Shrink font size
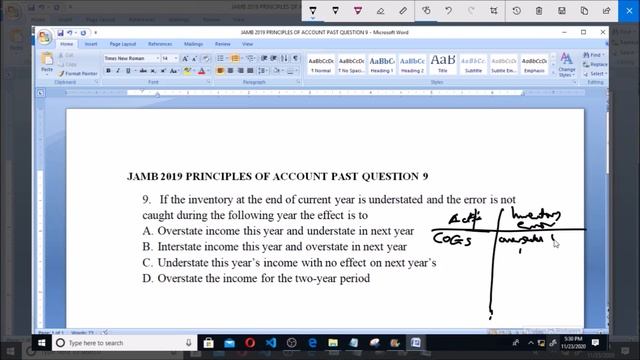This screenshot has width=640, height=360. click(195, 58)
